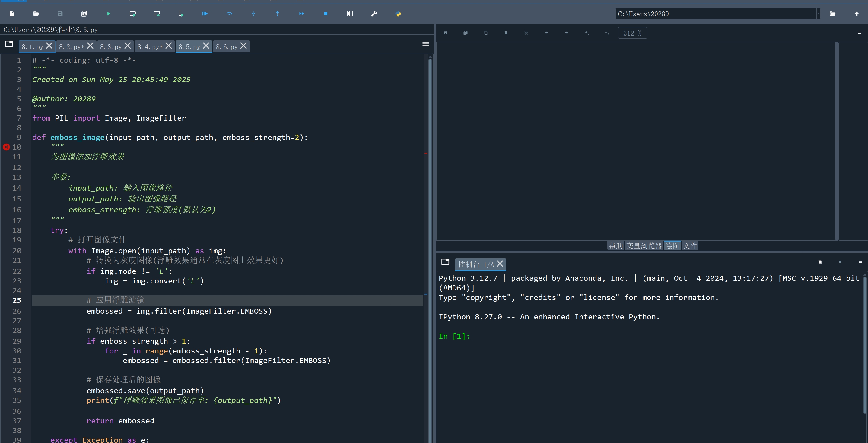Screen dimensions: 868x443
Task: Click the 帮助 pane tab
Action: (x=615, y=245)
